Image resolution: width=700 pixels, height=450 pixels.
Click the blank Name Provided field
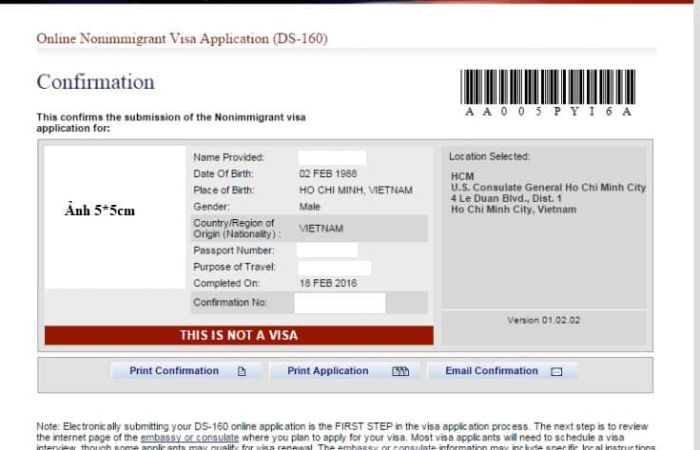332,158
